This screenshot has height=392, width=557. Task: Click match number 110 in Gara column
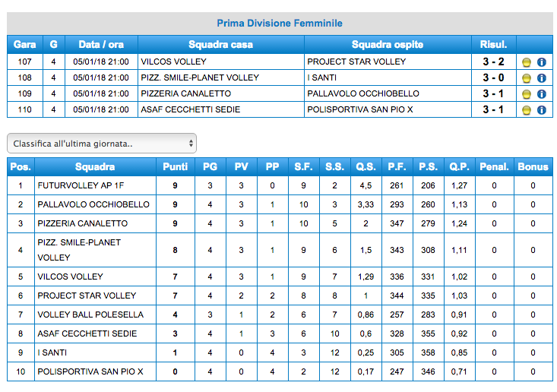click(x=25, y=109)
